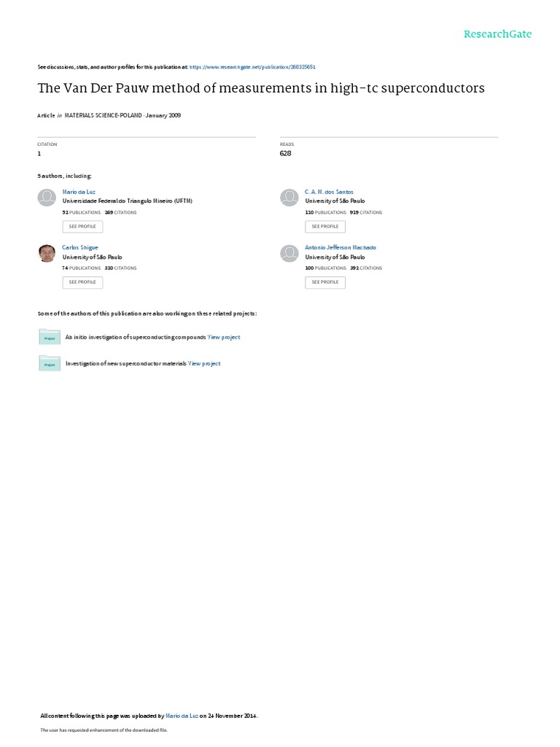Click Antonio Jefferson Machado avatar icon

click(x=289, y=253)
